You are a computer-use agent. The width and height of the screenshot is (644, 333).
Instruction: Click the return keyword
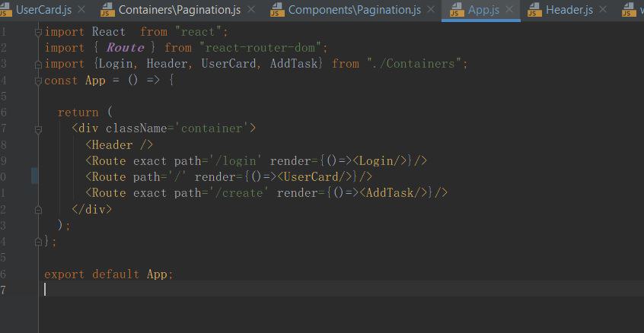point(78,113)
